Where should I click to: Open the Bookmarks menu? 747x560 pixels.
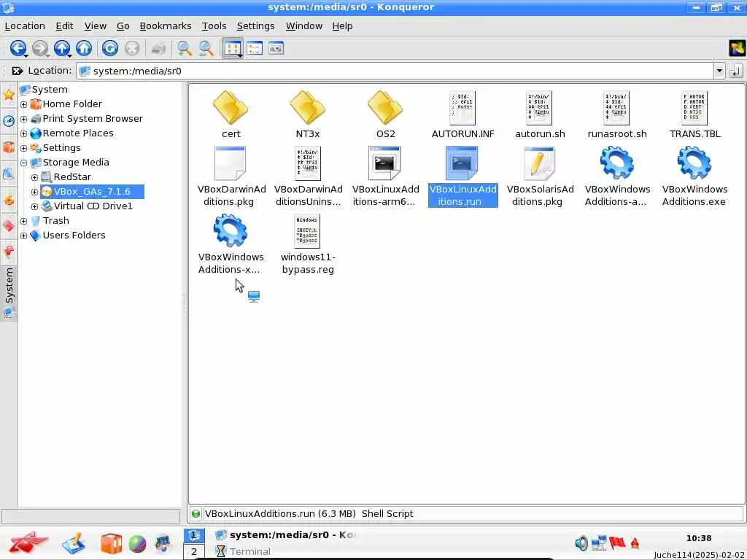(x=166, y=26)
